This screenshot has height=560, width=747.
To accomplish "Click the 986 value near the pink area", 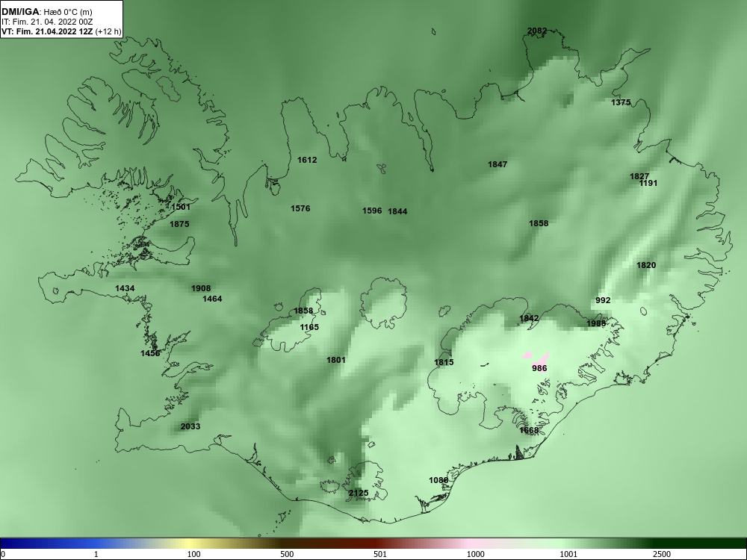I will [539, 368].
